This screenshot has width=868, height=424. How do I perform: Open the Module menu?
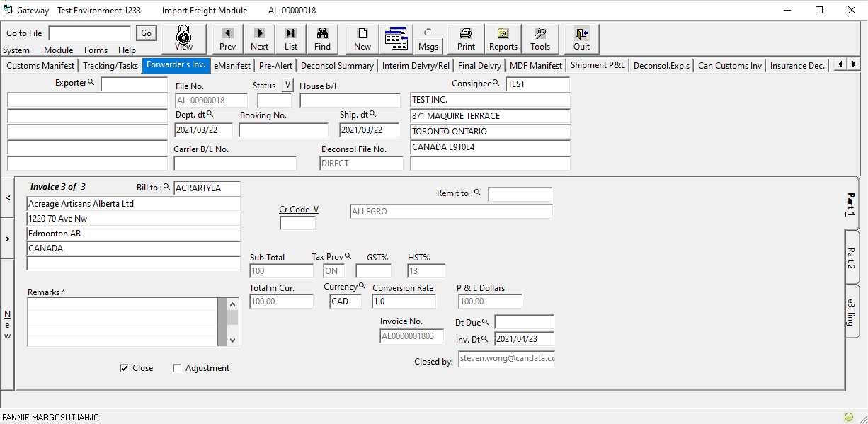pos(58,50)
